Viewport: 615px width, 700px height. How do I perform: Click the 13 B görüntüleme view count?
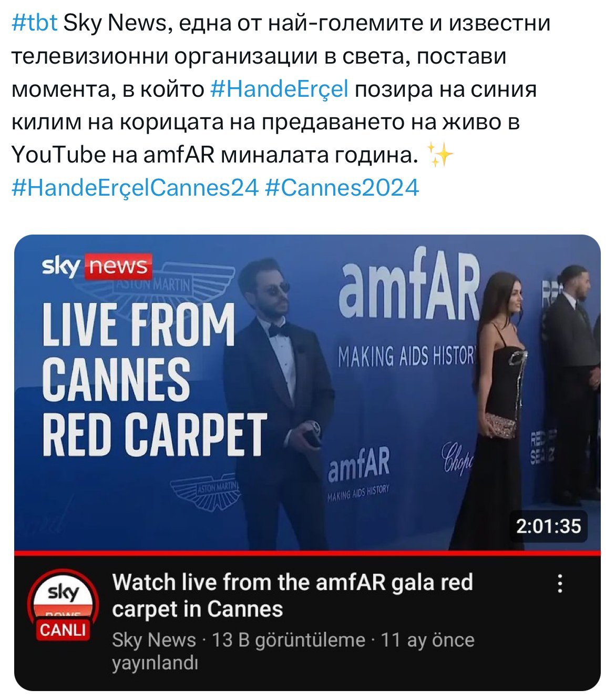(x=288, y=640)
